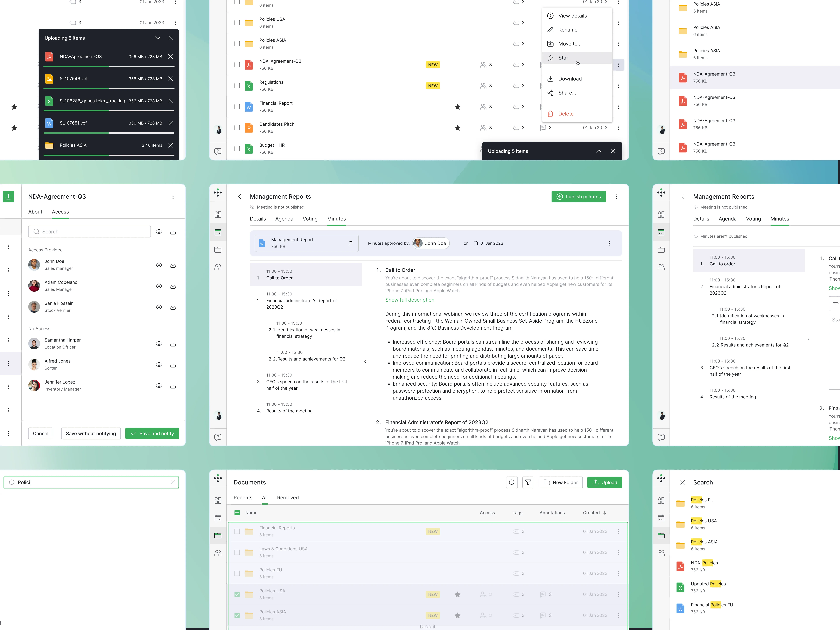Collapse the Uploading 5 items panel

(x=158, y=38)
